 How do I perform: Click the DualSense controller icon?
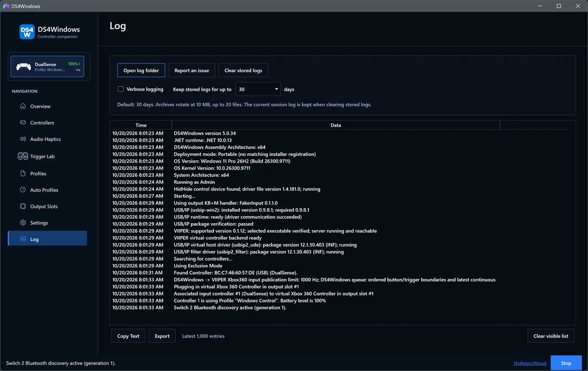(x=23, y=67)
